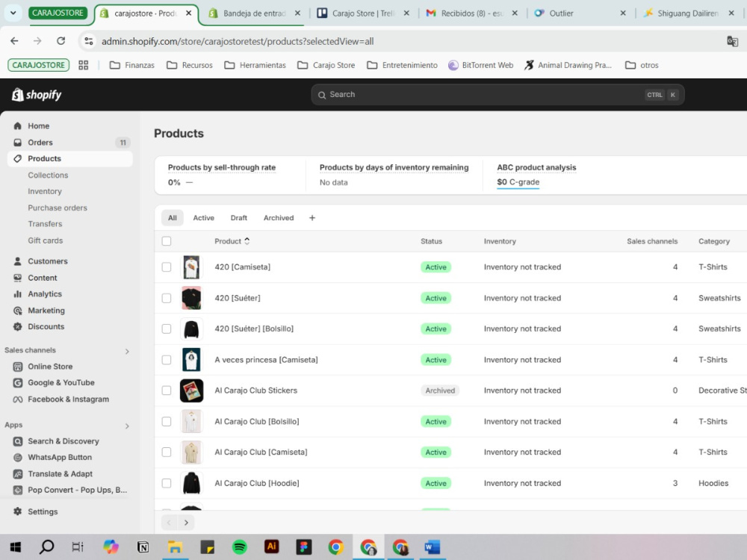Open Home in the Shopify sidebar

(38, 125)
